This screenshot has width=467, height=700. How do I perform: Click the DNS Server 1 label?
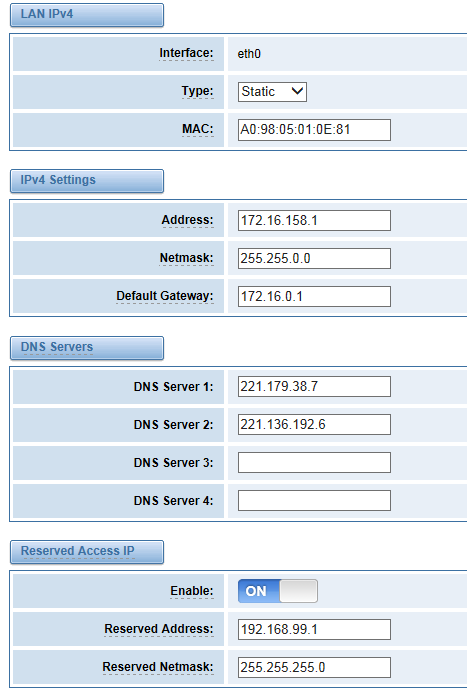[174, 387]
